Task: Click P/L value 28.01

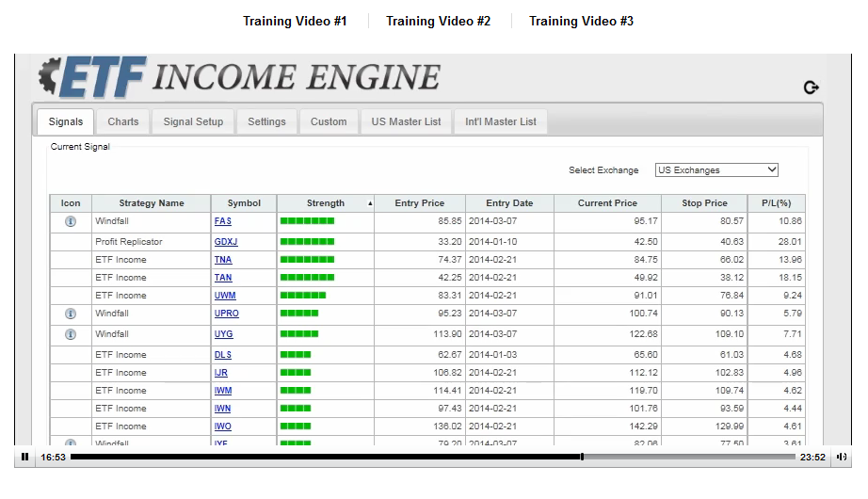Action: pyautogui.click(x=790, y=242)
